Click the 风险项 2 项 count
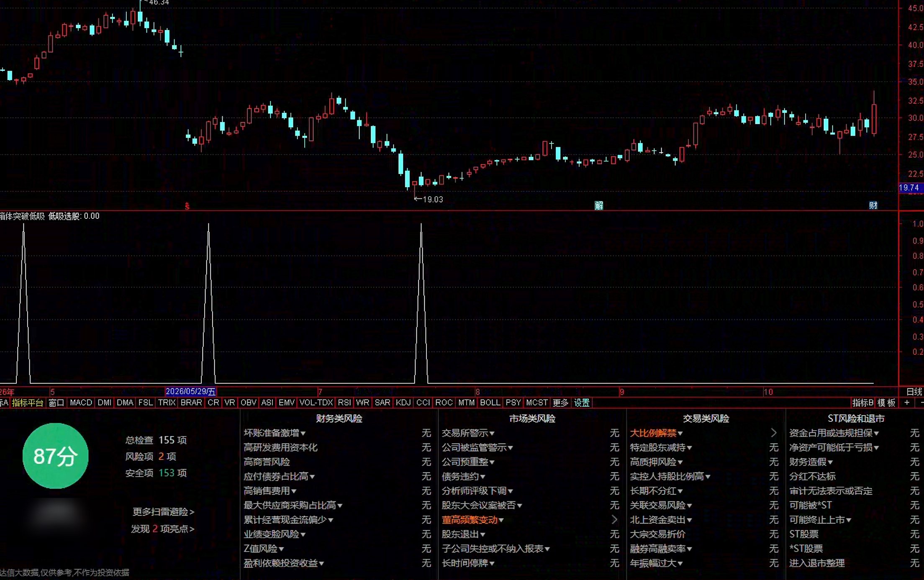 (x=151, y=457)
